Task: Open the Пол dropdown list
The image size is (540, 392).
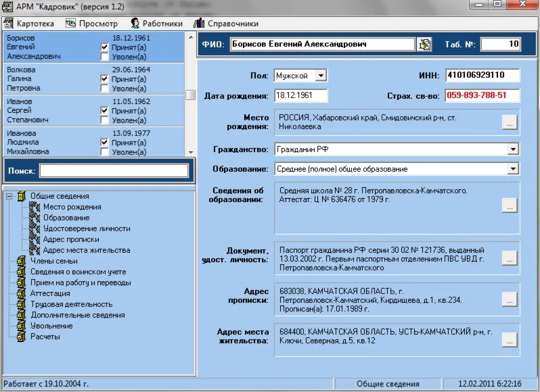Action: pos(321,76)
